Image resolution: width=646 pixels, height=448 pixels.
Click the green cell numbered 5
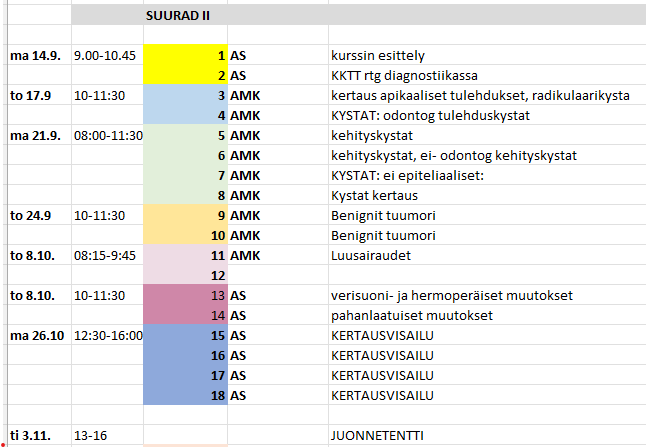tap(185, 135)
